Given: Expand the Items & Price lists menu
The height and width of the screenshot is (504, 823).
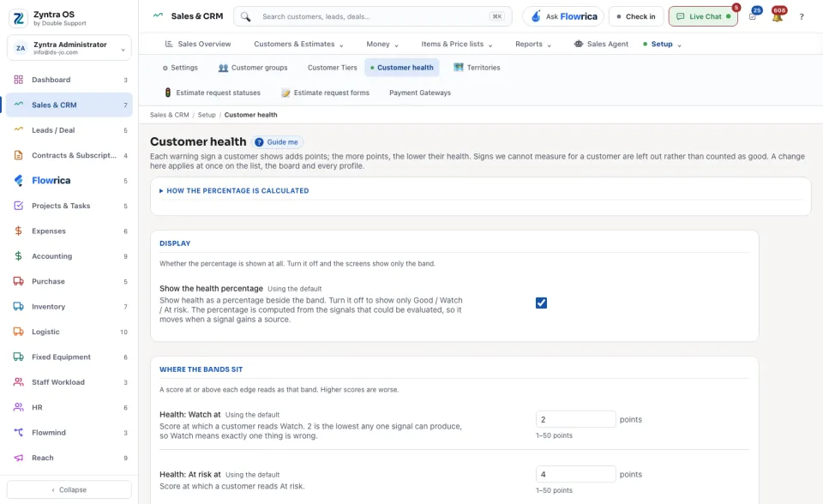Looking at the screenshot, I should 457,44.
